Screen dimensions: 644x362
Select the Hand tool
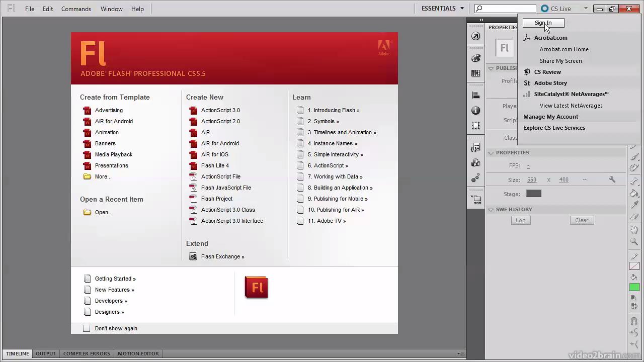point(634,230)
